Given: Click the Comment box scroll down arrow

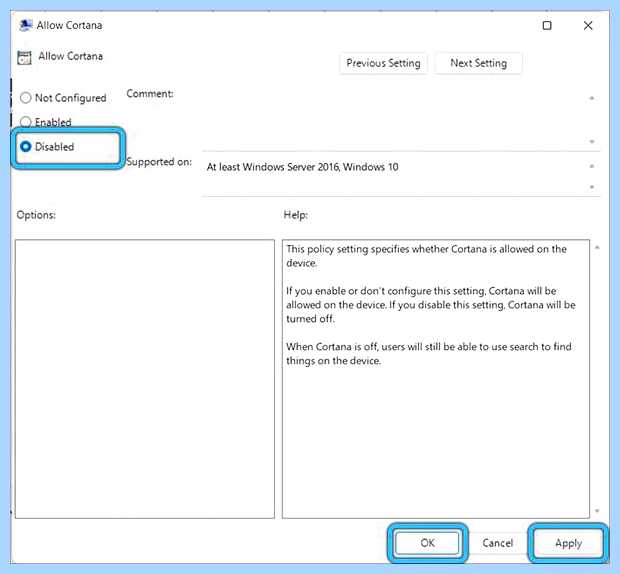Looking at the screenshot, I should (x=592, y=141).
